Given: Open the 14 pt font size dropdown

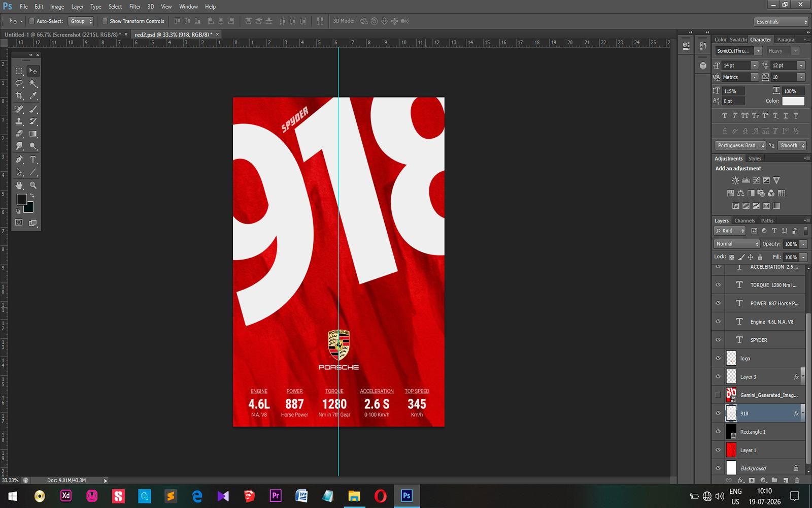Looking at the screenshot, I should point(754,66).
